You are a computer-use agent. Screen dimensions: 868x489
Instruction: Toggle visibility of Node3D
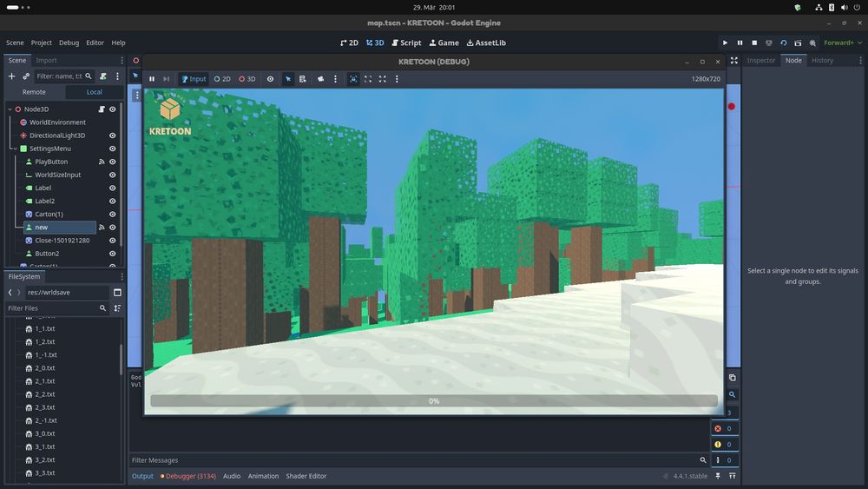coord(112,109)
